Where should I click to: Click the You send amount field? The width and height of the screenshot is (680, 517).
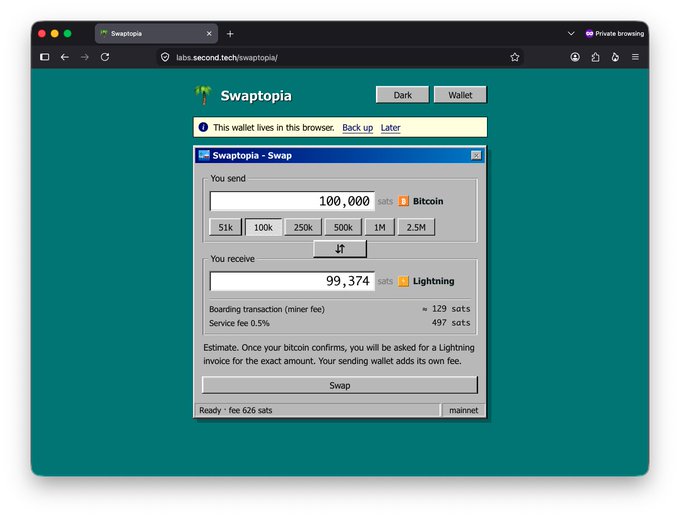pyautogui.click(x=292, y=201)
